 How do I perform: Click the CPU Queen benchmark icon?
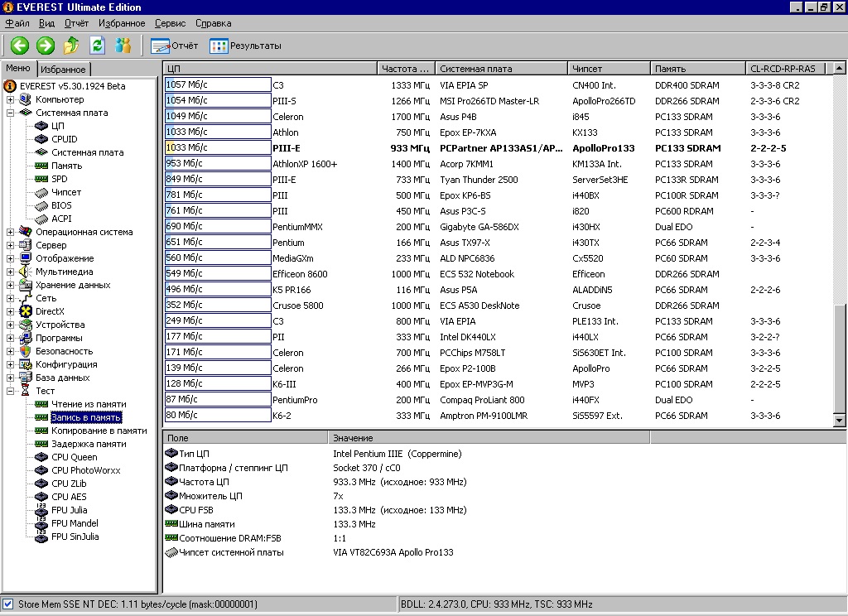pos(41,457)
